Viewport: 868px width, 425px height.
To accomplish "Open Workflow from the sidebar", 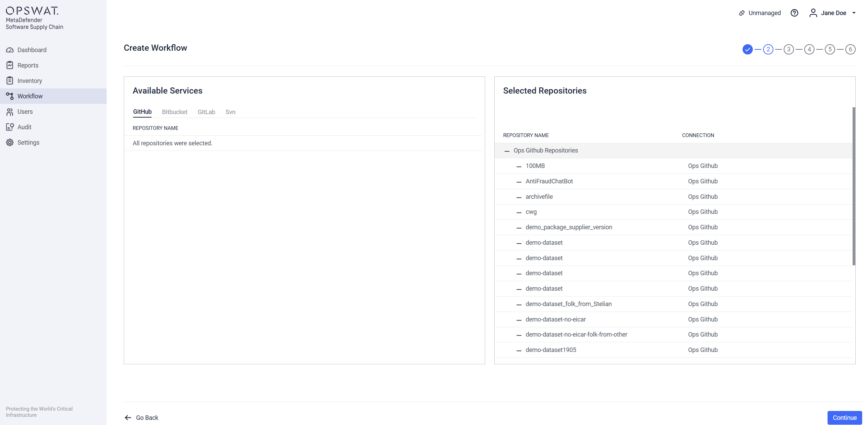I will click(53, 96).
